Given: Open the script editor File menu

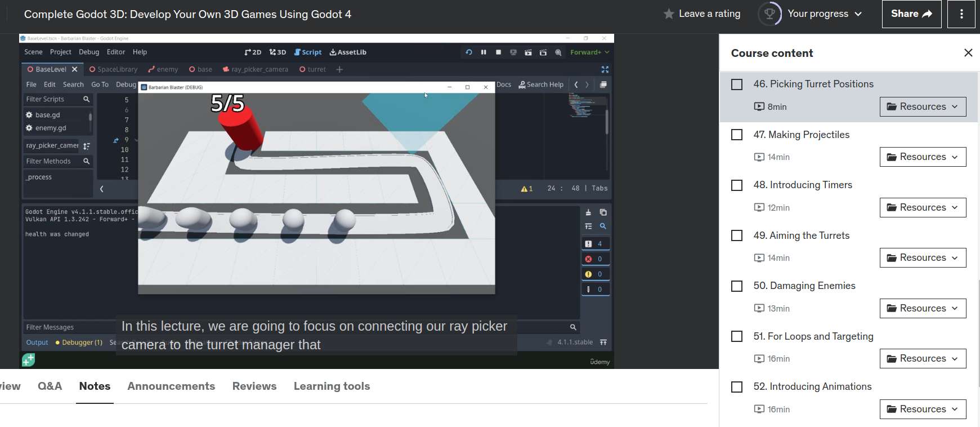Looking at the screenshot, I should 32,84.
